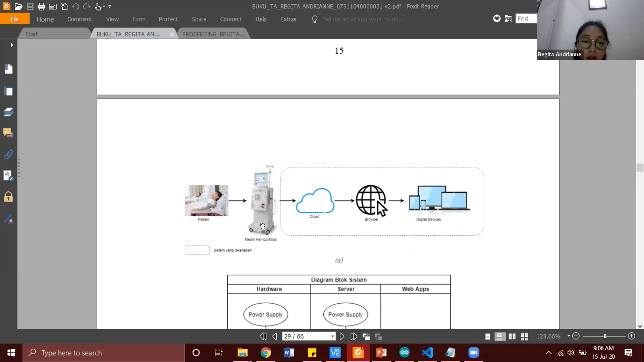Open the comments panel

pyautogui.click(x=8, y=133)
